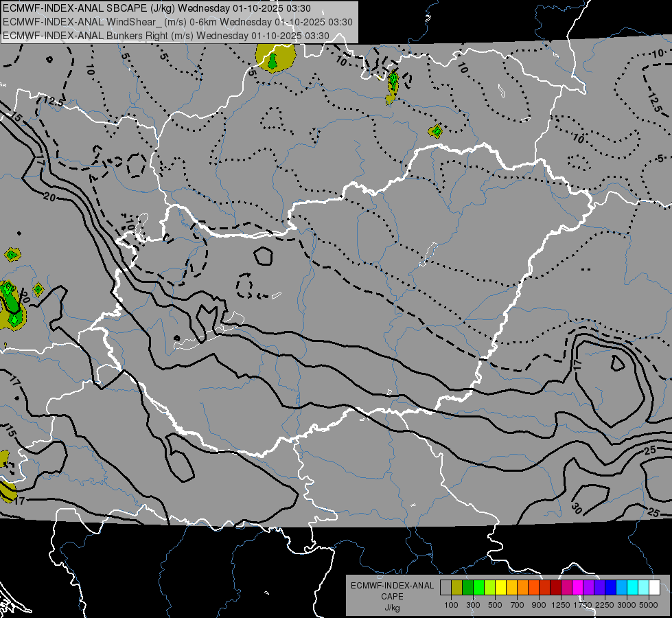Select the gray legend swatch

coord(445,588)
